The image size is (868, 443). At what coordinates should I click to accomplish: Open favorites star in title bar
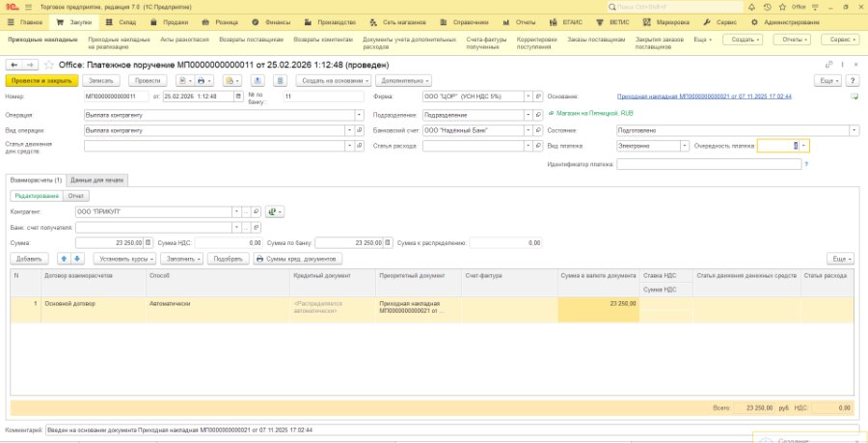coord(782,7)
